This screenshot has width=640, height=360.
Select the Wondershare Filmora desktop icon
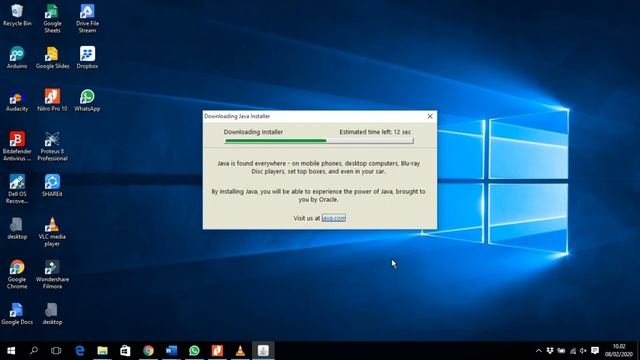click(x=52, y=274)
